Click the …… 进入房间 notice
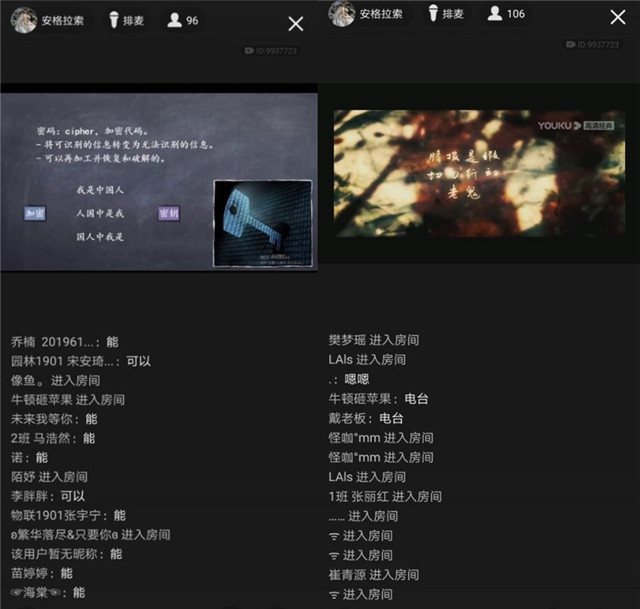The image size is (640, 609). click(363, 516)
